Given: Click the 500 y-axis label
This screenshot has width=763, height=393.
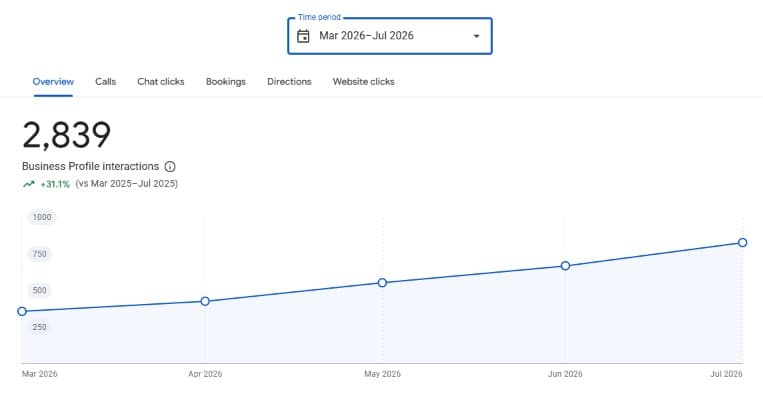Looking at the screenshot, I should pyautogui.click(x=39, y=290).
